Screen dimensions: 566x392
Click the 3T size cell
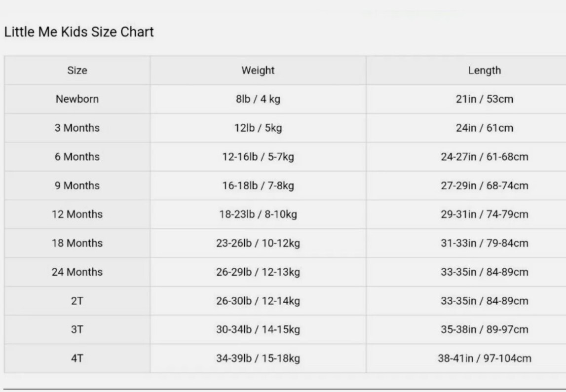pyautogui.click(x=77, y=329)
